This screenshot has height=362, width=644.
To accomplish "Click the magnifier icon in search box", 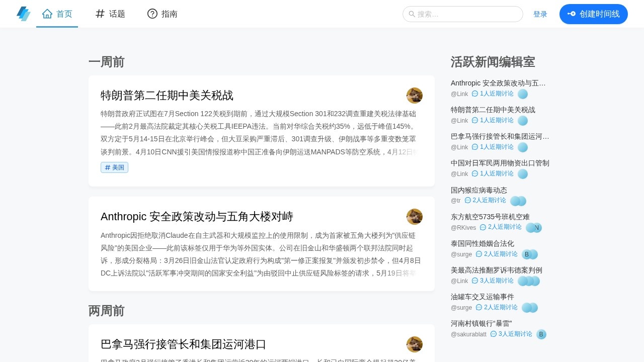I will pos(412,14).
